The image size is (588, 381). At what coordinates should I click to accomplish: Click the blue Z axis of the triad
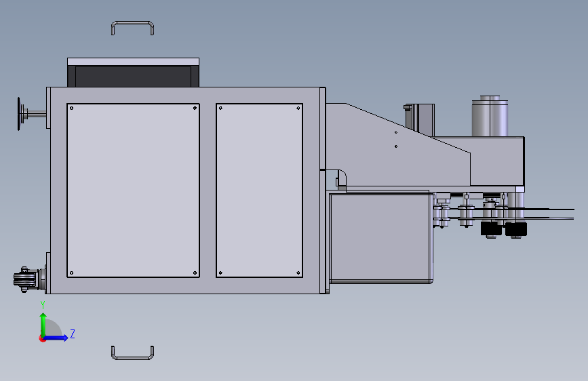click(56, 338)
